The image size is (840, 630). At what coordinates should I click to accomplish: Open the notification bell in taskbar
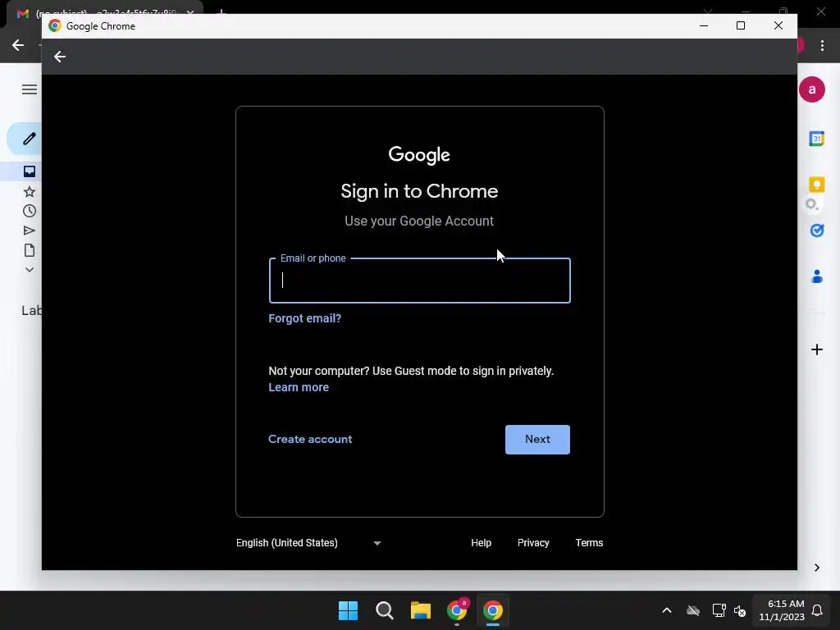point(817,610)
